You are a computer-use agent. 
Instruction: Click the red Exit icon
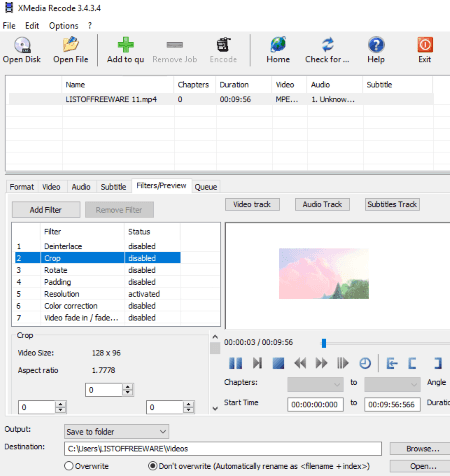(x=425, y=45)
